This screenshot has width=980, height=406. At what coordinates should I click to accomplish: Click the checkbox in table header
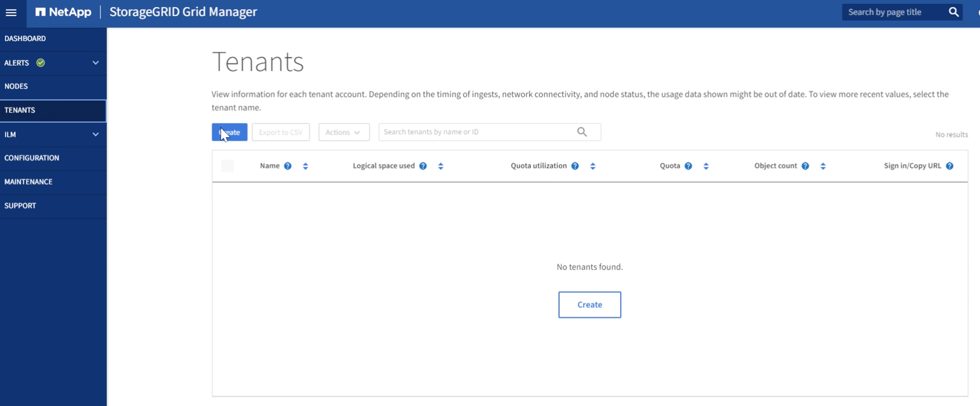(x=227, y=165)
